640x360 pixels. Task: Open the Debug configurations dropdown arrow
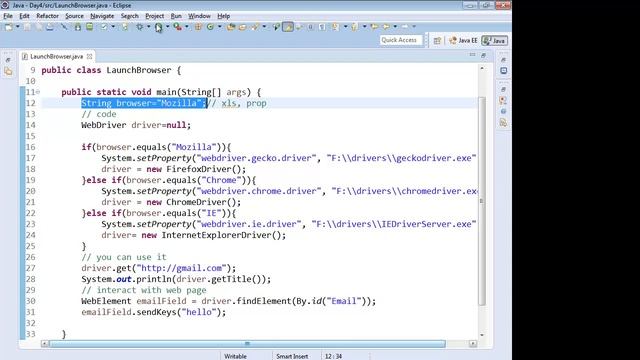(149, 27)
